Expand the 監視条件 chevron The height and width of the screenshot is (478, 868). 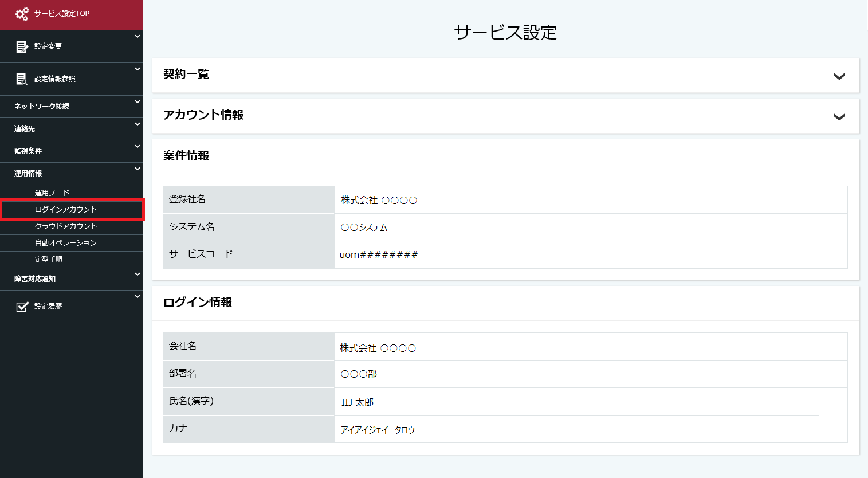pyautogui.click(x=138, y=146)
